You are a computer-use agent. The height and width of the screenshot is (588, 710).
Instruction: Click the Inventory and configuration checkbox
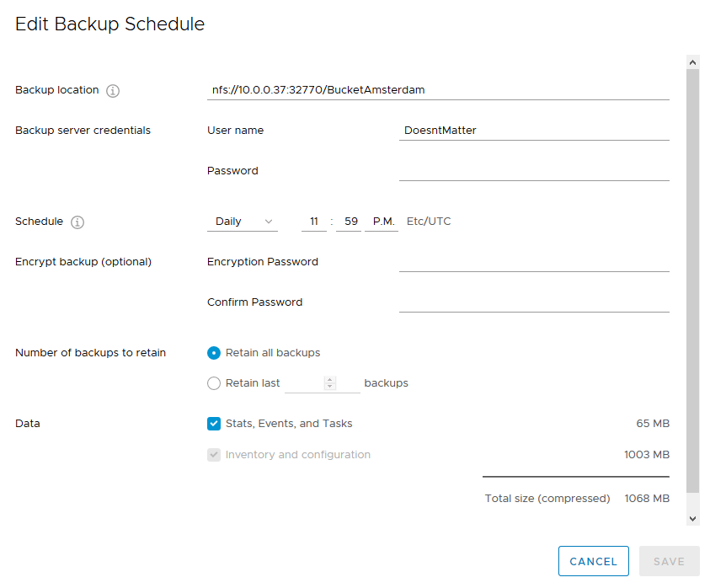tap(213, 454)
